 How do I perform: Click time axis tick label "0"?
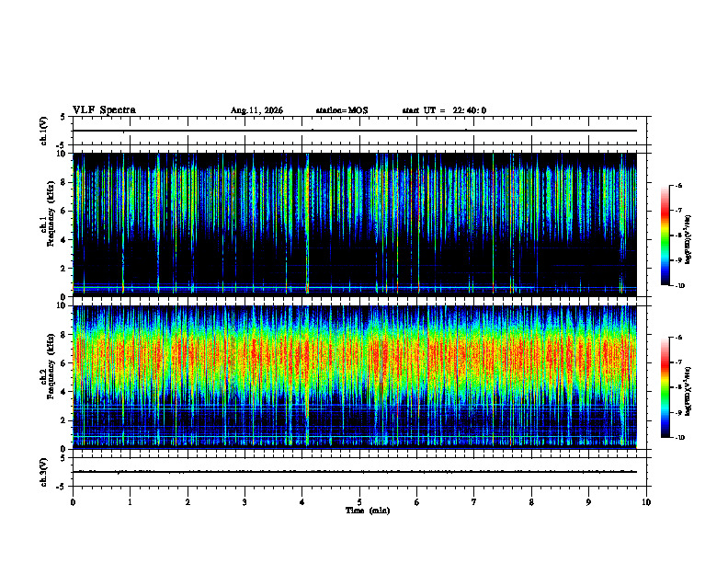(x=73, y=502)
